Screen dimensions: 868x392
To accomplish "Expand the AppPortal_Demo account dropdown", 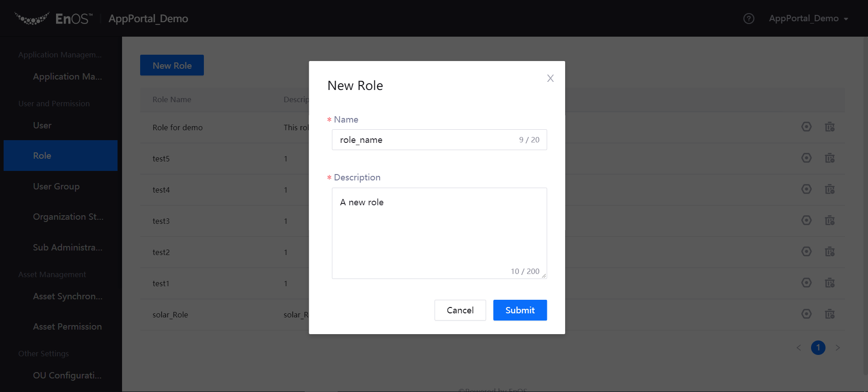I will tap(808, 19).
